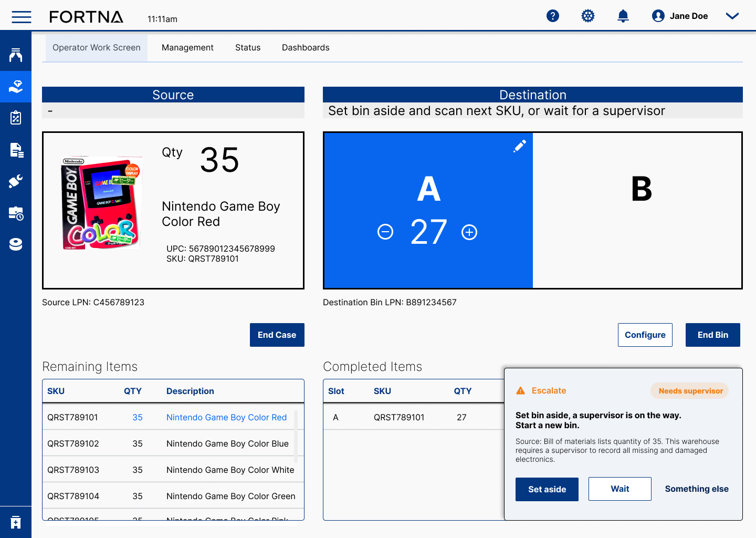Click the Escalate warning triangle icon

click(x=520, y=390)
